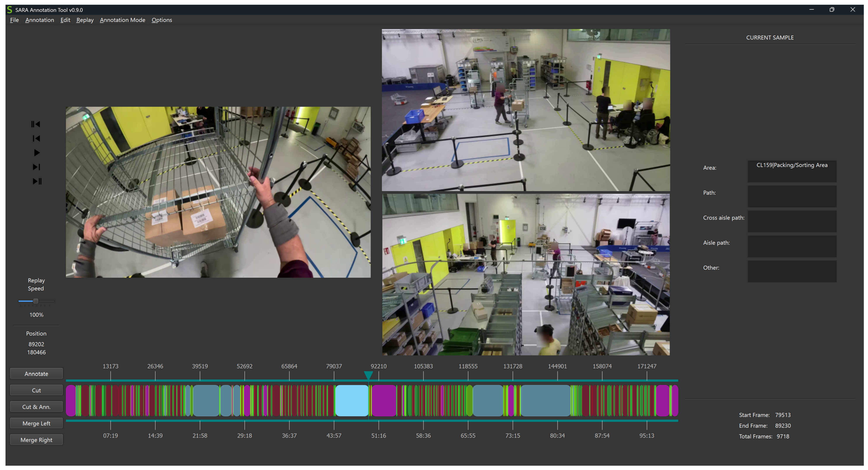Open the Annotation Mode menu
The image size is (868, 470).
[122, 20]
